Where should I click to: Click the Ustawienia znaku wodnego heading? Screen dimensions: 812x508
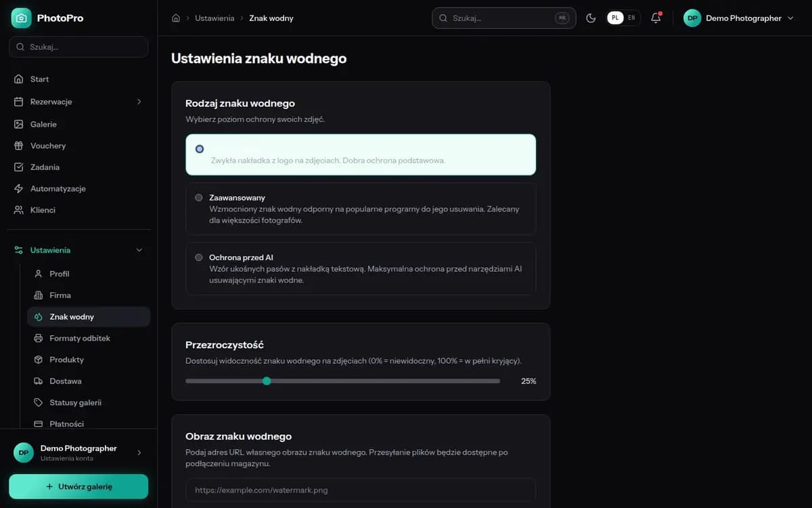(x=259, y=58)
